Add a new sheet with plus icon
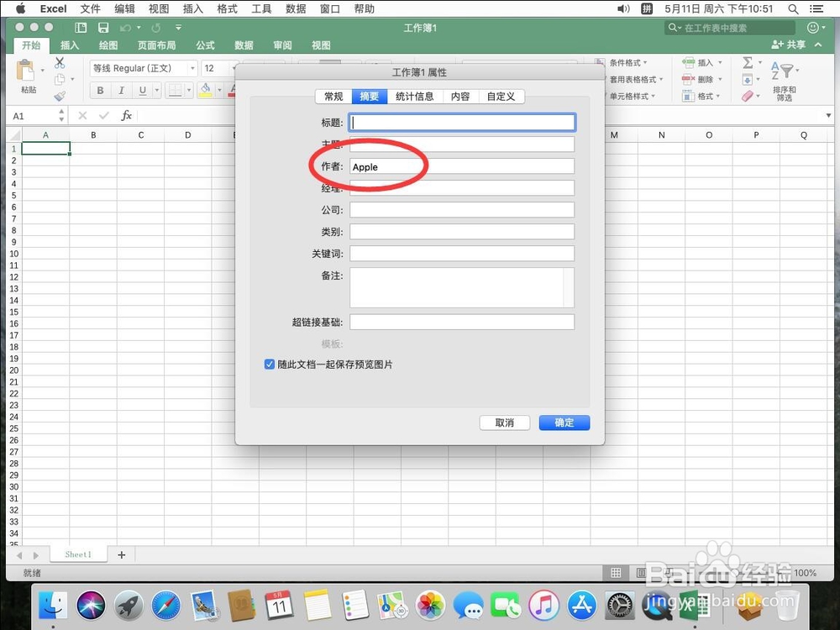Viewport: 840px width, 630px height. point(122,555)
